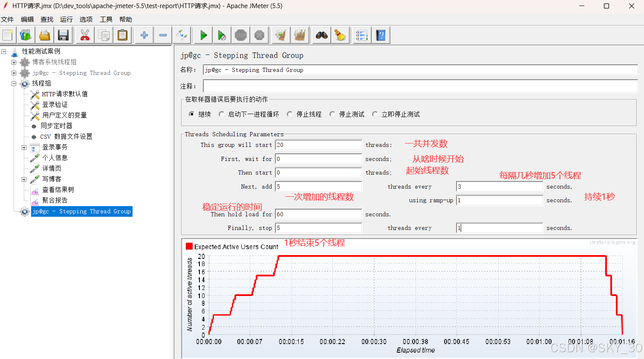Click the 'Next, add' threads field
644x359 pixels.
pyautogui.click(x=318, y=187)
